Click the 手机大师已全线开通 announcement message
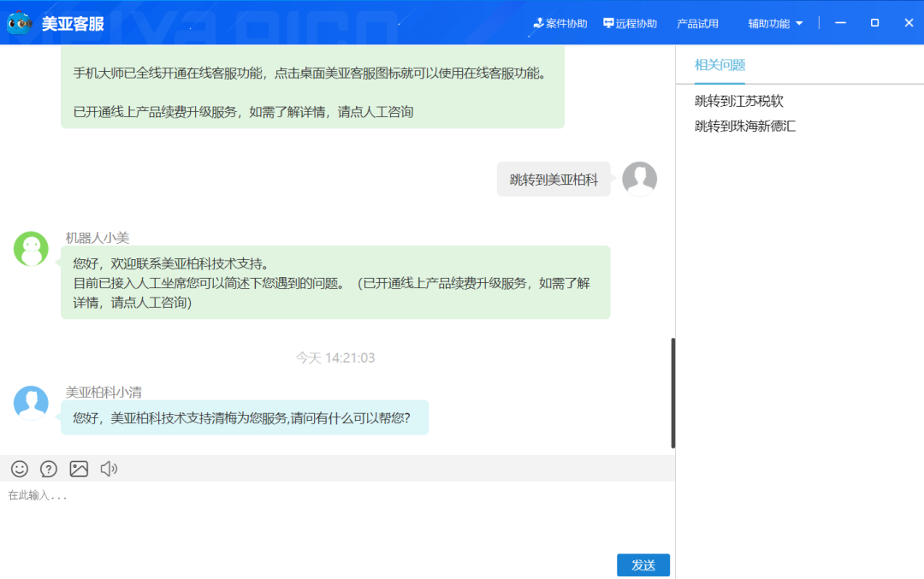Screen dimensions: 924x579 (x=312, y=86)
